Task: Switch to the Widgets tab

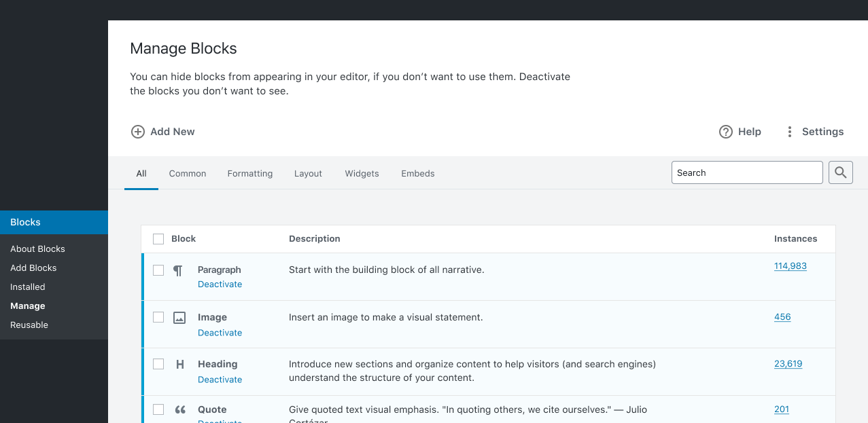Action: [x=362, y=173]
